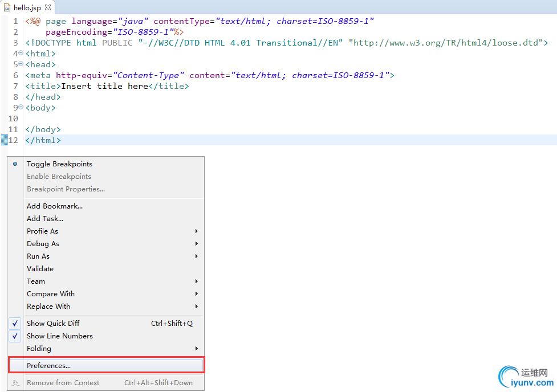Image resolution: width=557 pixels, height=392 pixels.
Task: Select the hello.jsp editor tab
Action: pos(28,7)
